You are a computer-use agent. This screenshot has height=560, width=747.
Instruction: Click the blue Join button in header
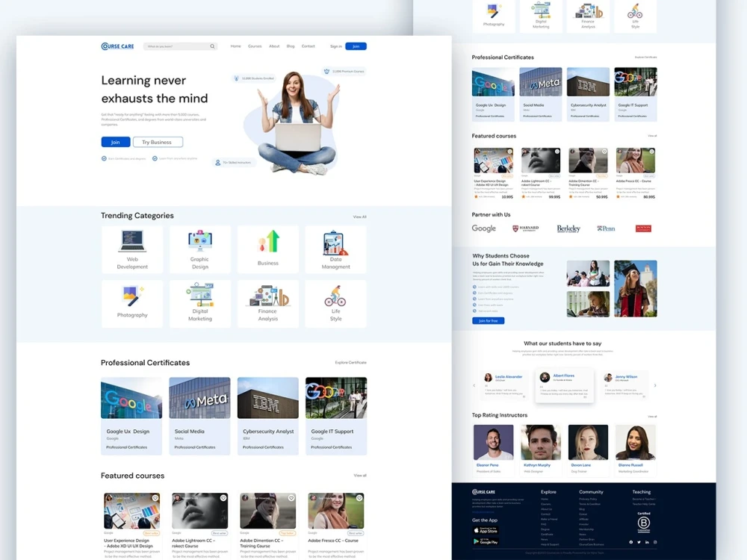tap(356, 46)
